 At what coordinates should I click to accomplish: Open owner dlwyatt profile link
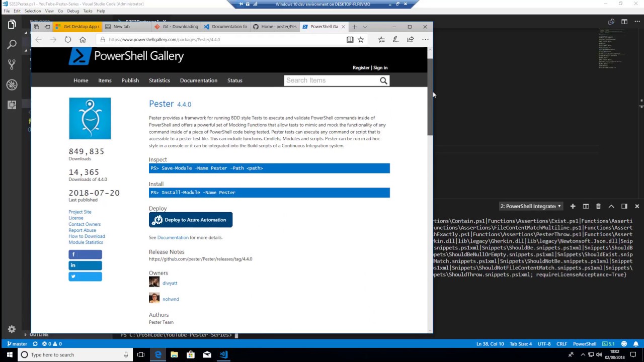point(170,283)
